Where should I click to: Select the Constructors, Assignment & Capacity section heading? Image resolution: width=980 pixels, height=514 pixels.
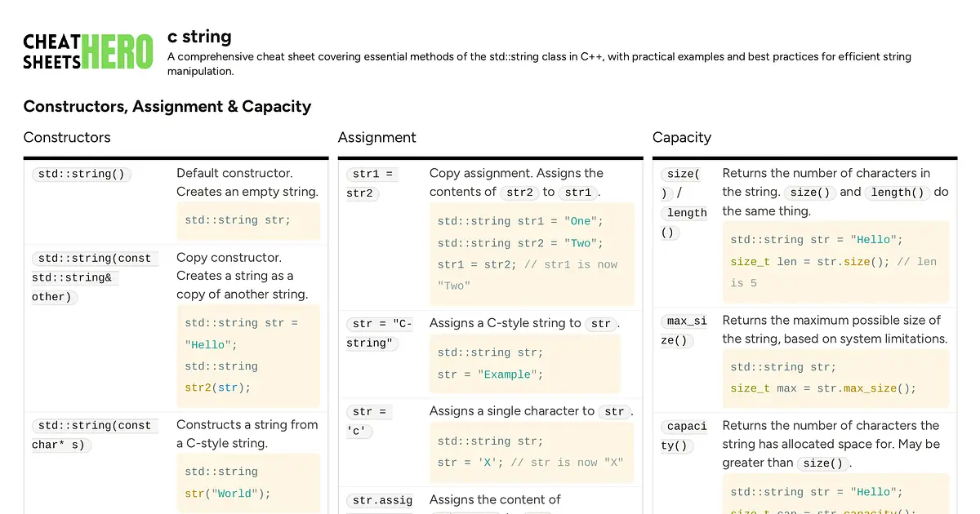(167, 106)
